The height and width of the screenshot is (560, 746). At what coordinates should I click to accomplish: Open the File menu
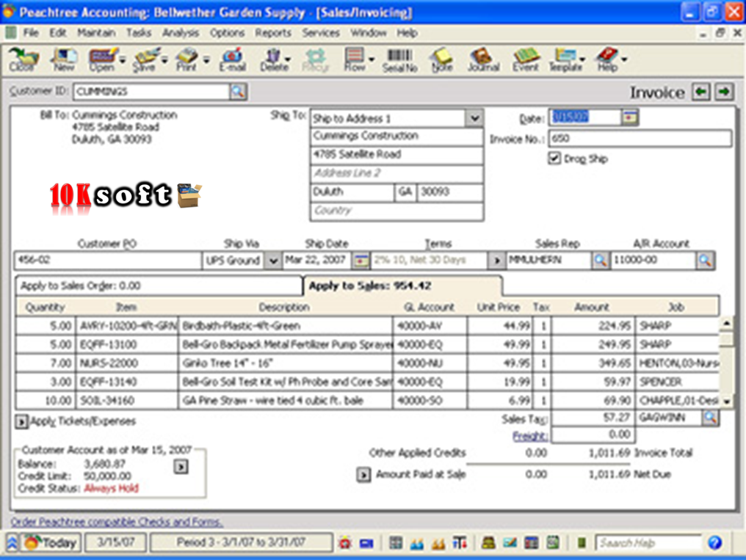point(31,33)
